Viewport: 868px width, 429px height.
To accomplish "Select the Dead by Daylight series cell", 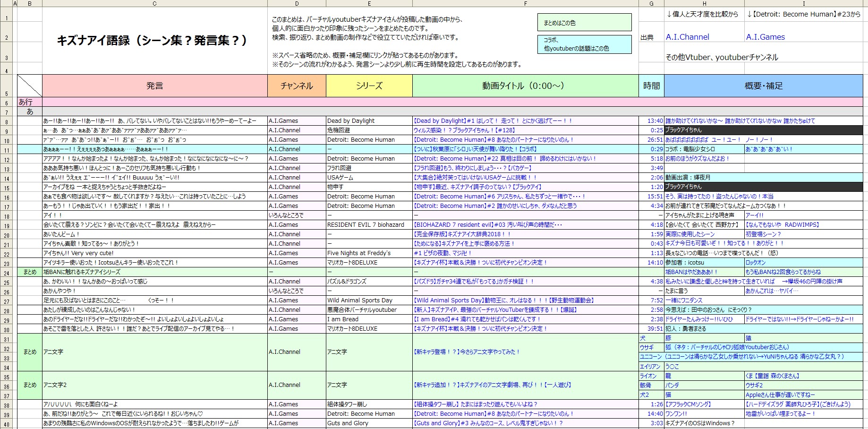I will (x=369, y=121).
